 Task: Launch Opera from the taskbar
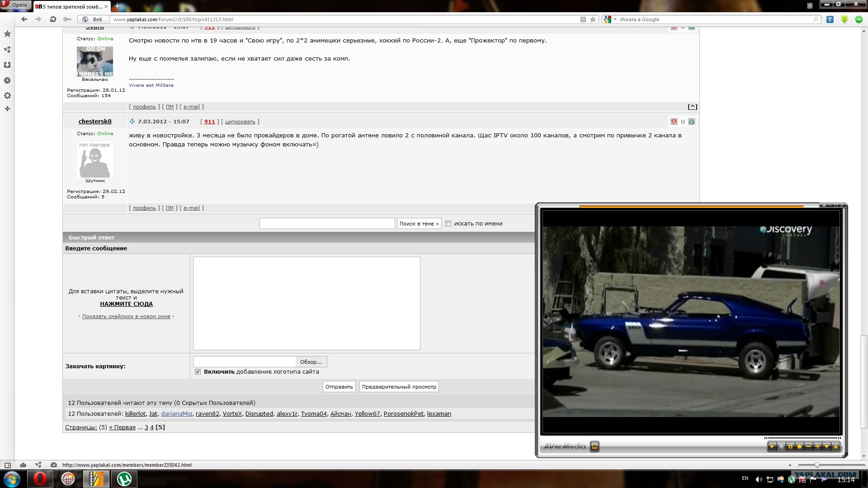coord(40,479)
